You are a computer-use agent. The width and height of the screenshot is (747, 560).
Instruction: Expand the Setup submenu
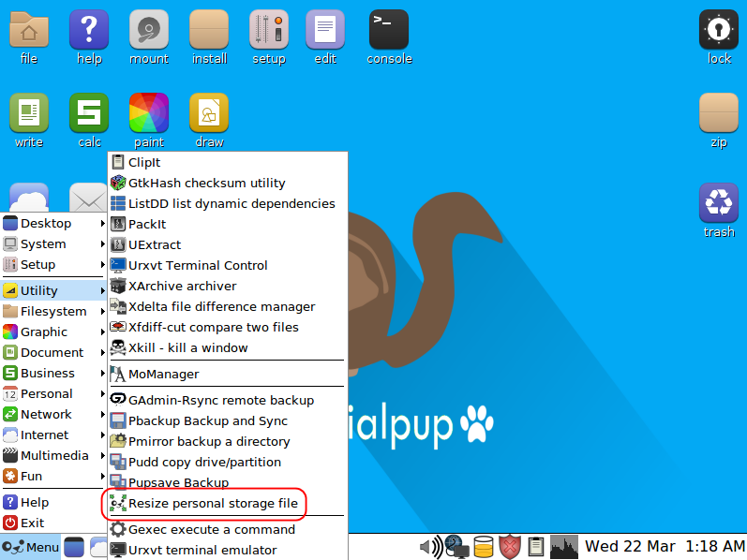53,264
